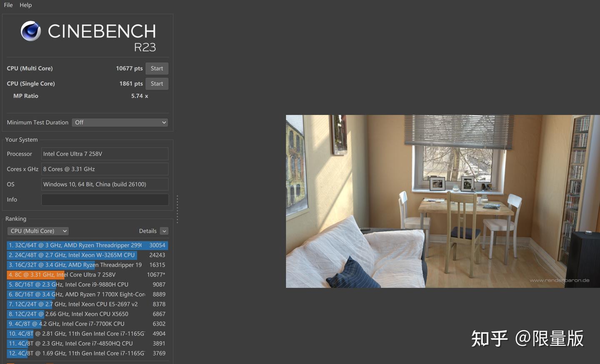The image size is (600, 364).
Task: Start the CPU Multi Core test
Action: point(157,68)
